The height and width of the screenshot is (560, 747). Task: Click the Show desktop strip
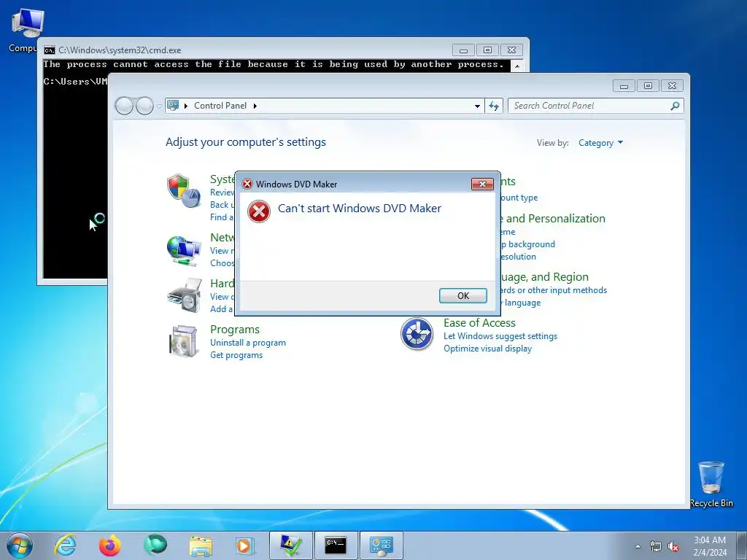741,545
